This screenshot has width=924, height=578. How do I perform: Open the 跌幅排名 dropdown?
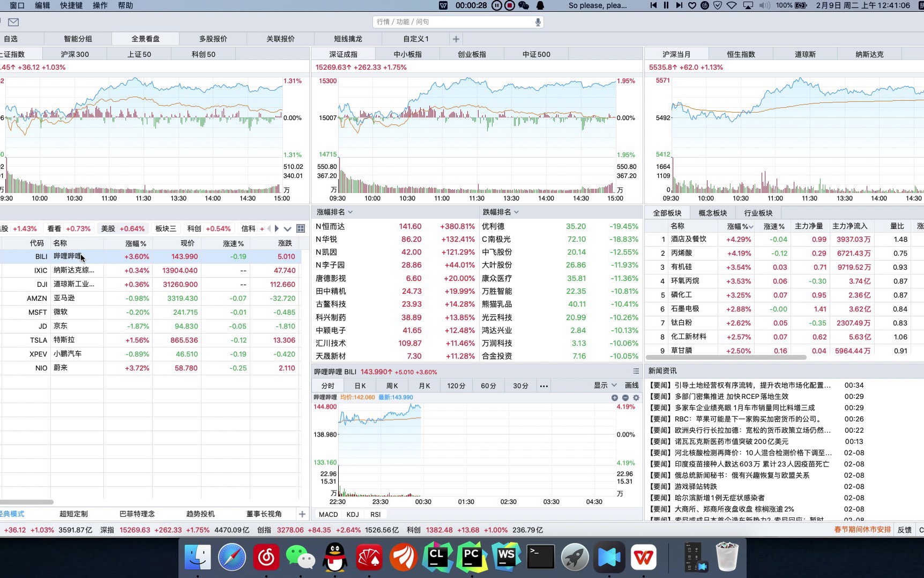[501, 212]
